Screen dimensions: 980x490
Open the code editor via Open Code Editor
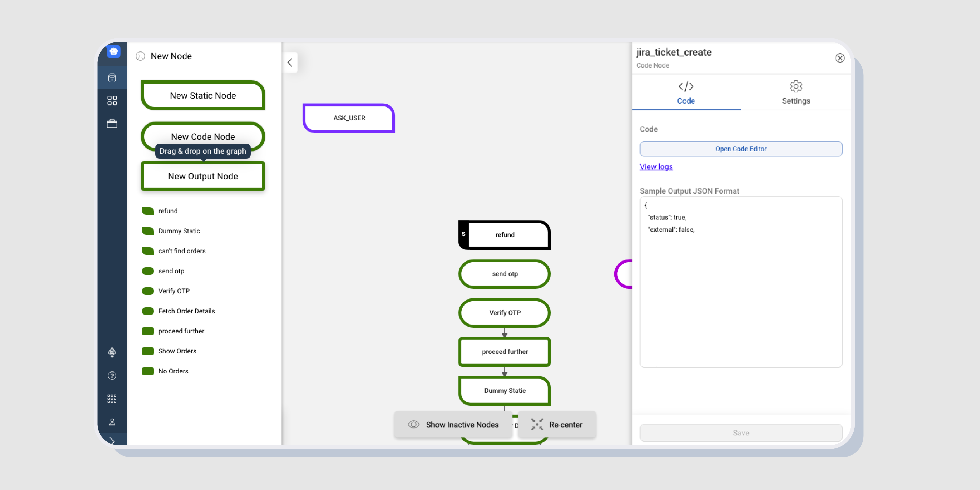tap(741, 149)
